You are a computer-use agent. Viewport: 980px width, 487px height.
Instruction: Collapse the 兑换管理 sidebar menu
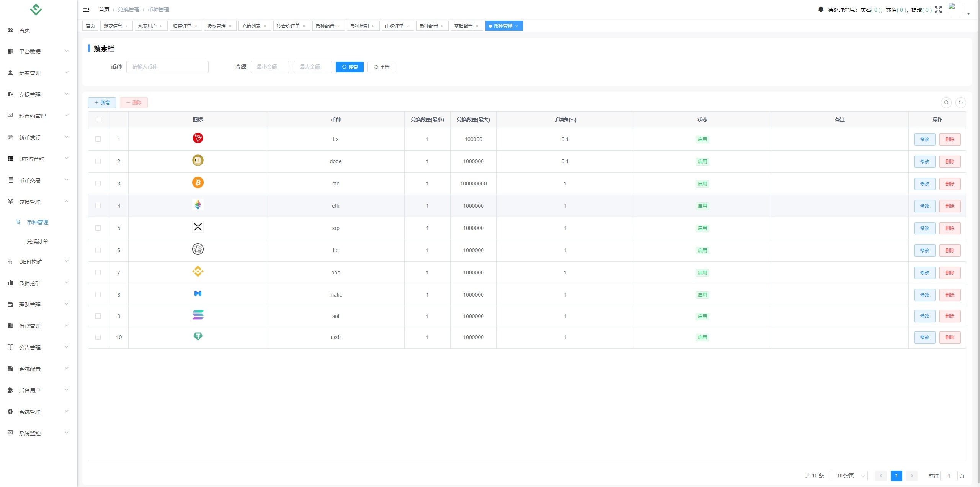[38, 202]
